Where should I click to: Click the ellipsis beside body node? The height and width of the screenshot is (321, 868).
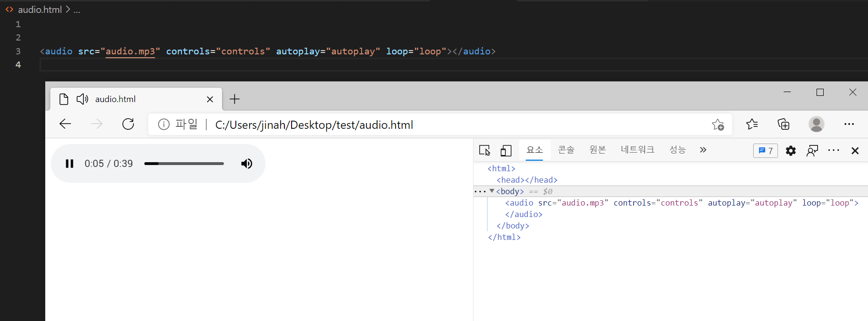pyautogui.click(x=480, y=192)
